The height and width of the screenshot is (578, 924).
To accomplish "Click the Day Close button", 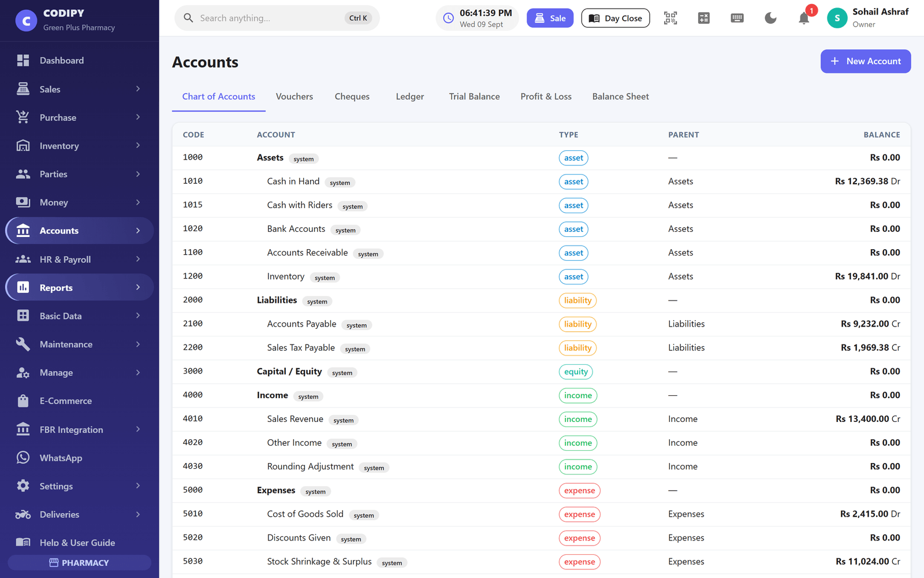I will coord(616,18).
